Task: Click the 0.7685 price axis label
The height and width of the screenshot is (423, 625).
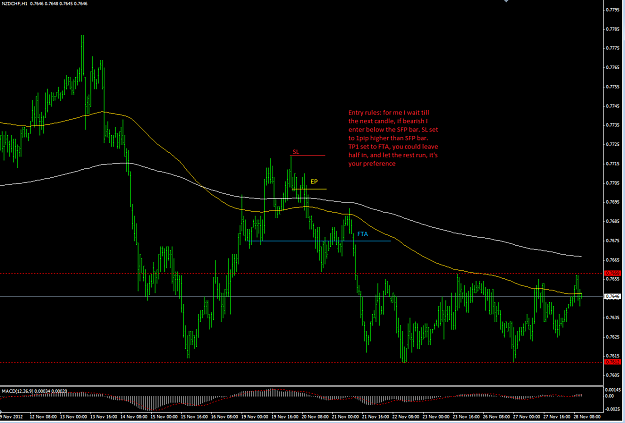Action: point(613,221)
